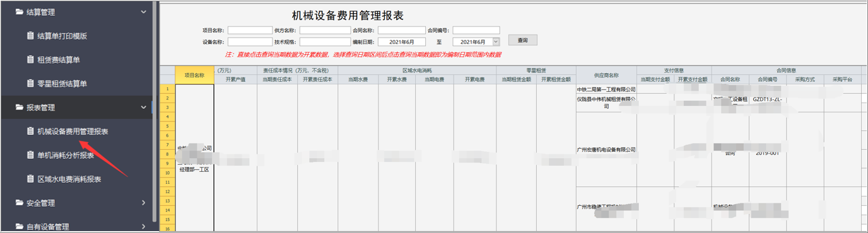Focus the 项目名称 input field
Image resolution: width=868 pixels, height=233 pixels.
click(x=250, y=30)
